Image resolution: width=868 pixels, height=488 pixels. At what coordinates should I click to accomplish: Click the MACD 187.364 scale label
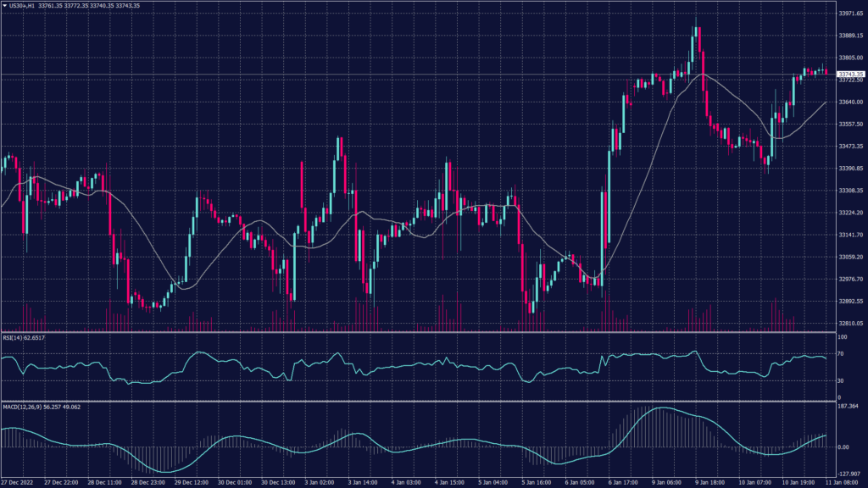click(x=848, y=407)
